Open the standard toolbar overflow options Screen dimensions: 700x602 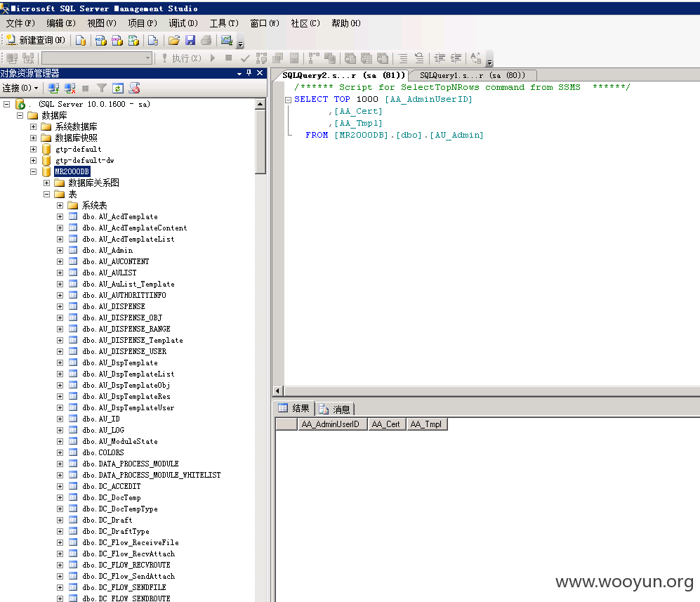point(241,41)
